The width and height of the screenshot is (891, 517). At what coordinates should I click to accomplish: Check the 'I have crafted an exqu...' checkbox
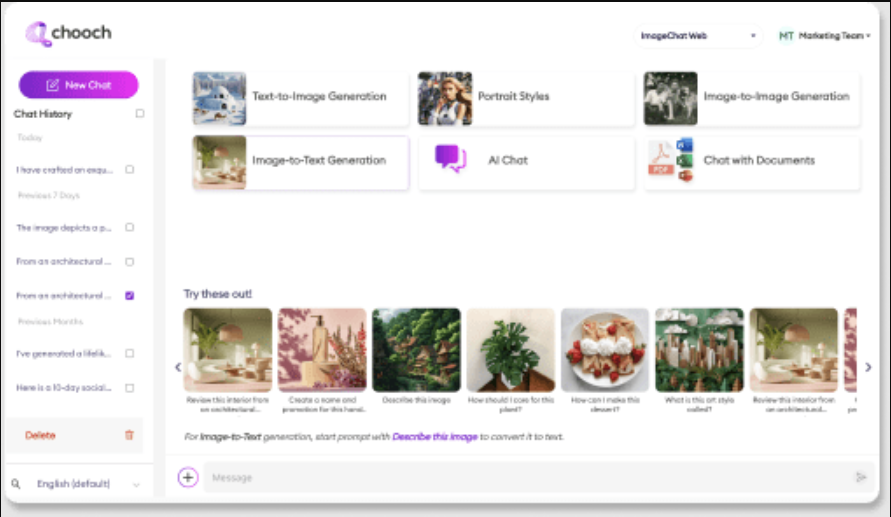tap(130, 169)
